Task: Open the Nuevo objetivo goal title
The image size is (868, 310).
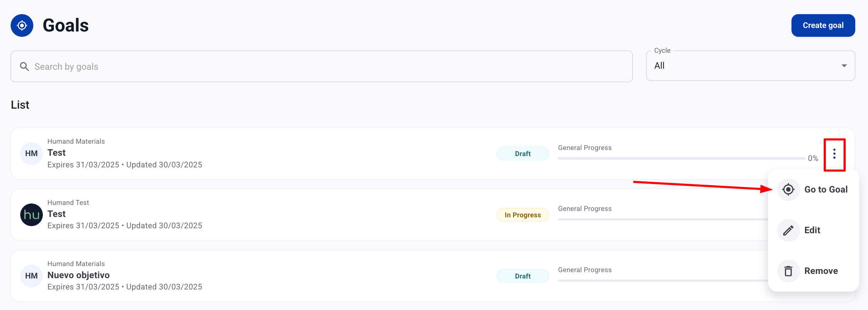Action: pyautogui.click(x=79, y=275)
